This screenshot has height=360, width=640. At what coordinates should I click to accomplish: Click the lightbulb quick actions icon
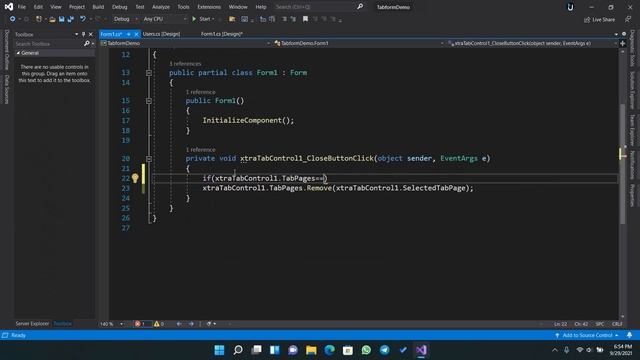[x=135, y=178]
